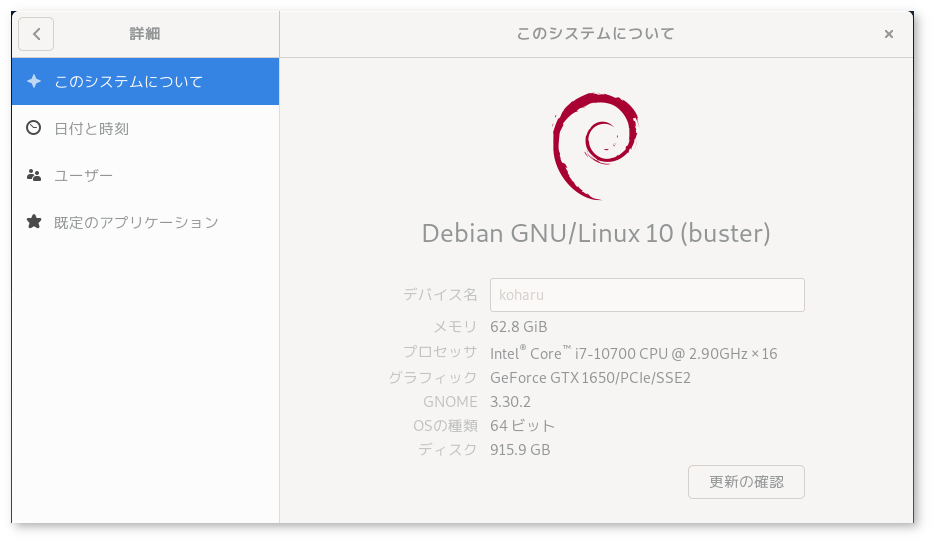
Task: Click the Debian GNU/Linux 10 (buster) heading
Action: [596, 233]
